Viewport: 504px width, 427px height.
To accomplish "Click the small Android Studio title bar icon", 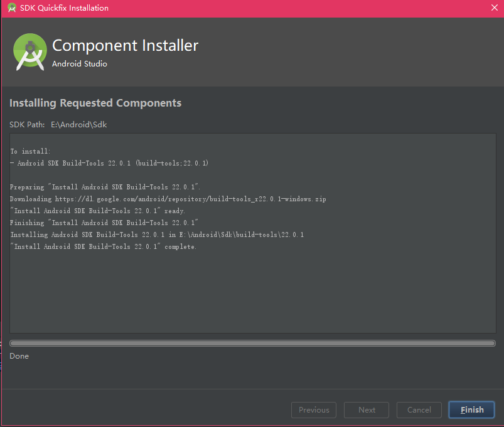I will coord(11,8).
